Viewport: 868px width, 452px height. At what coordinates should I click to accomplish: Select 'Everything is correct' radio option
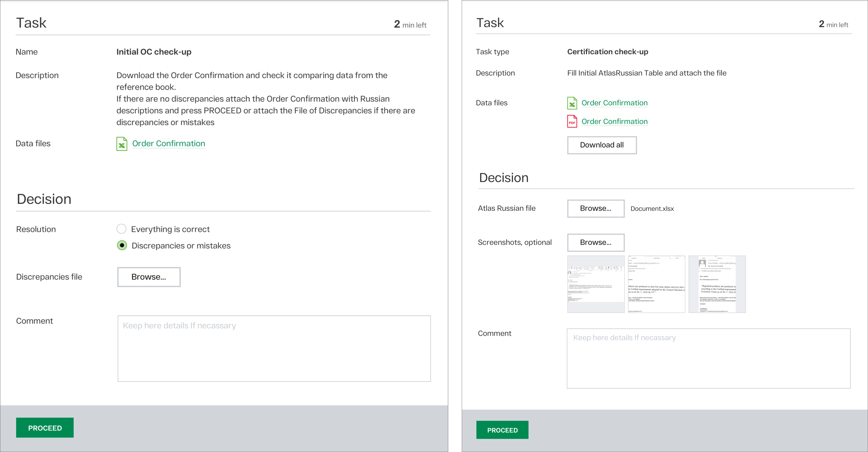coord(121,229)
